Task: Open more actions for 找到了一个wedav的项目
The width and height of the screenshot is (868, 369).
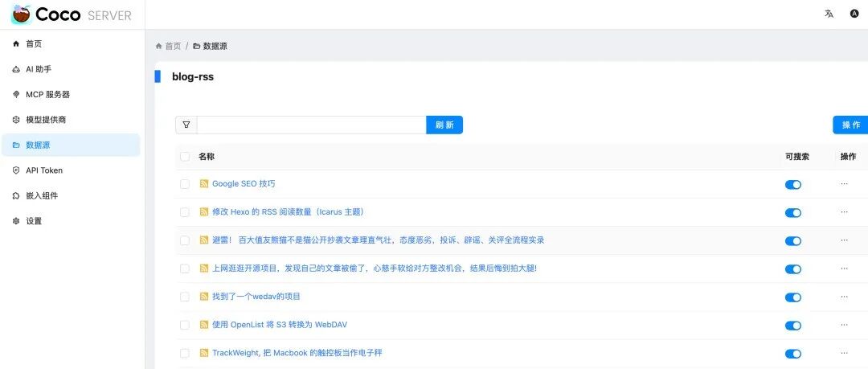Action: pyautogui.click(x=844, y=297)
